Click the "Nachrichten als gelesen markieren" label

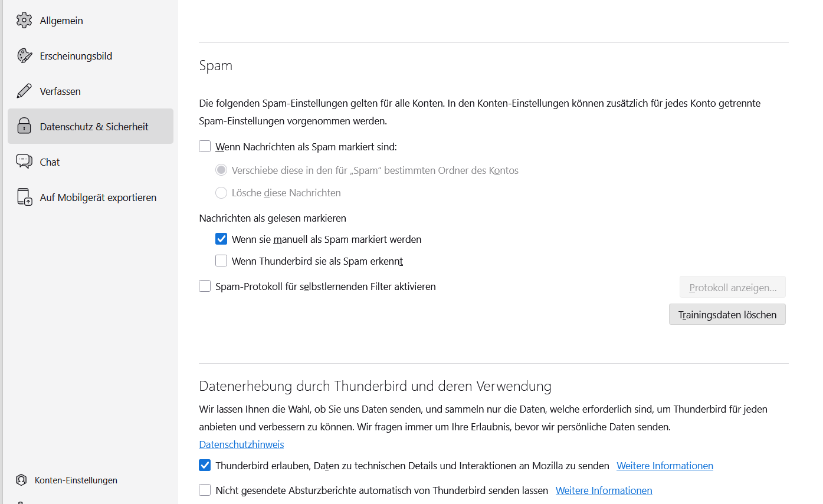273,218
